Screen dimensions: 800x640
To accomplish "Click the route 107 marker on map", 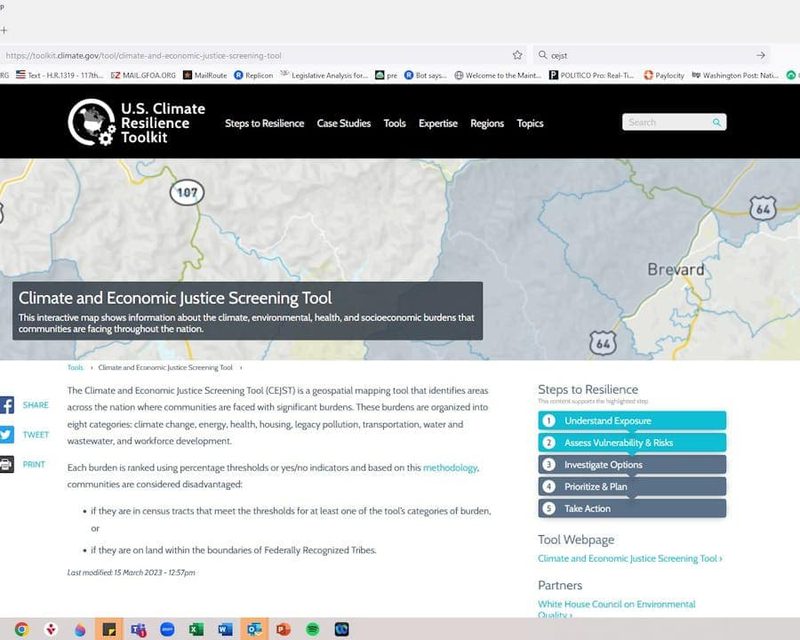I will (x=187, y=192).
